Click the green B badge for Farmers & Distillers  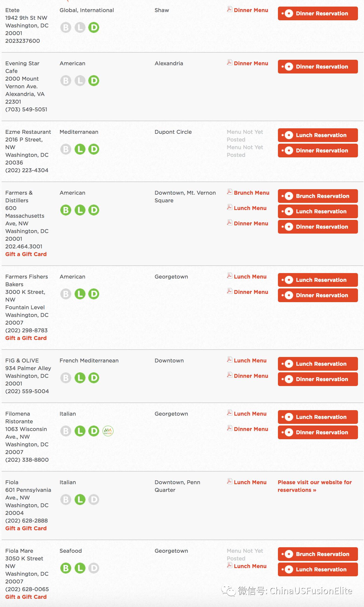click(x=66, y=210)
